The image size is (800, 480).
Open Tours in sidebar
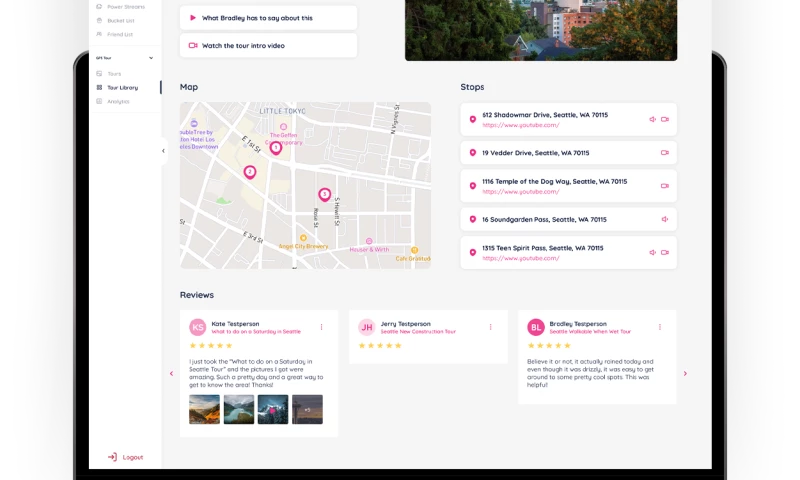(114, 73)
